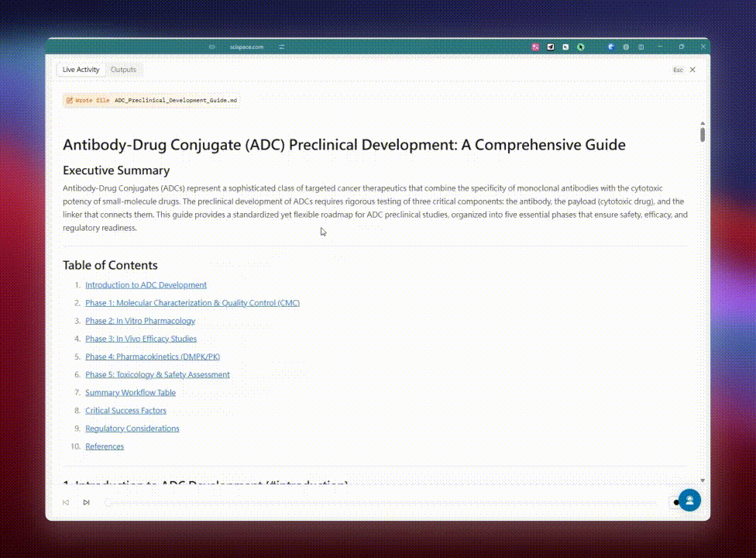
Task: Open Phase 3: In Vivo Efficacy Studies link
Action: pos(141,339)
